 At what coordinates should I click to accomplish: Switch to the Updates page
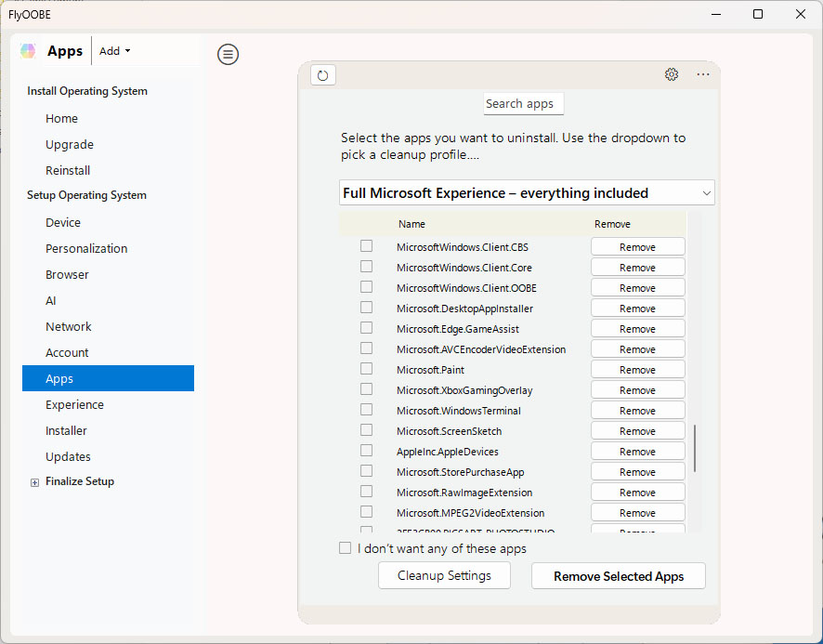pyautogui.click(x=68, y=456)
